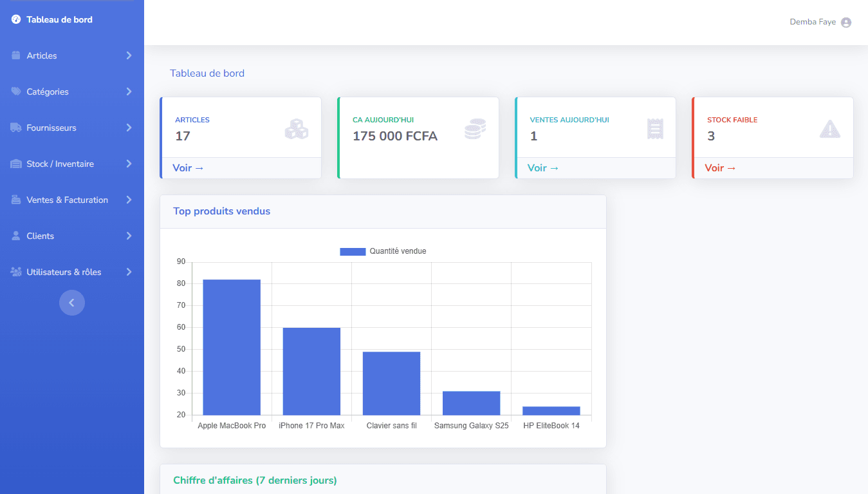Image resolution: width=868 pixels, height=494 pixels.
Task: Click the Tableau de bord dashboard icon
Action: (16, 19)
